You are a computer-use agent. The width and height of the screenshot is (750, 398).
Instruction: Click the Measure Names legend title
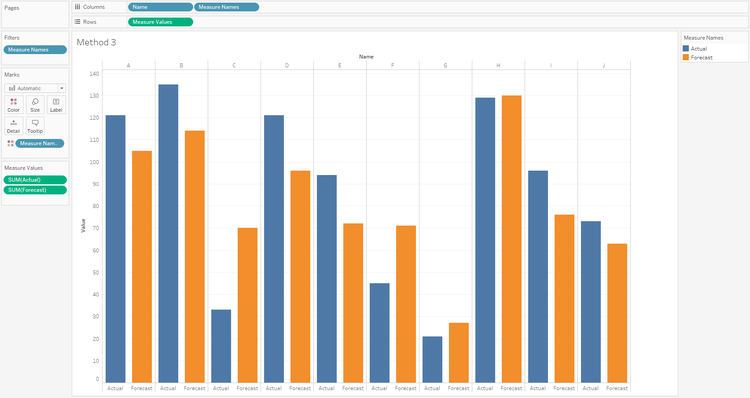tap(703, 37)
